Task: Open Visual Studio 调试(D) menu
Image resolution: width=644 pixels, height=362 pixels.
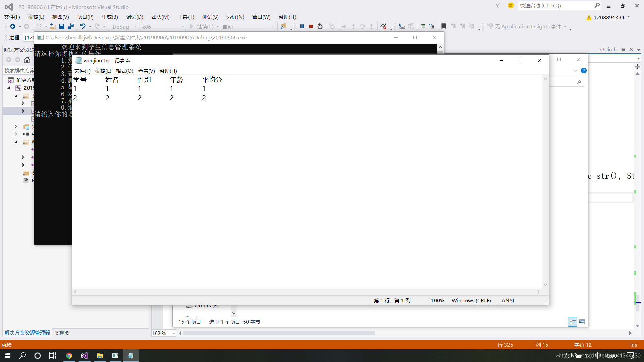Action: 135,17
